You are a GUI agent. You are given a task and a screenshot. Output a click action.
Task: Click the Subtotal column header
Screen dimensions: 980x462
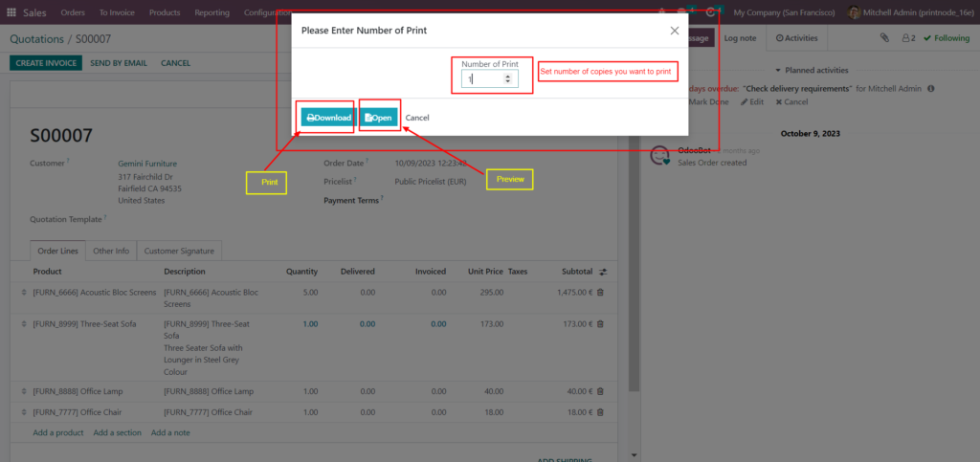click(x=577, y=272)
